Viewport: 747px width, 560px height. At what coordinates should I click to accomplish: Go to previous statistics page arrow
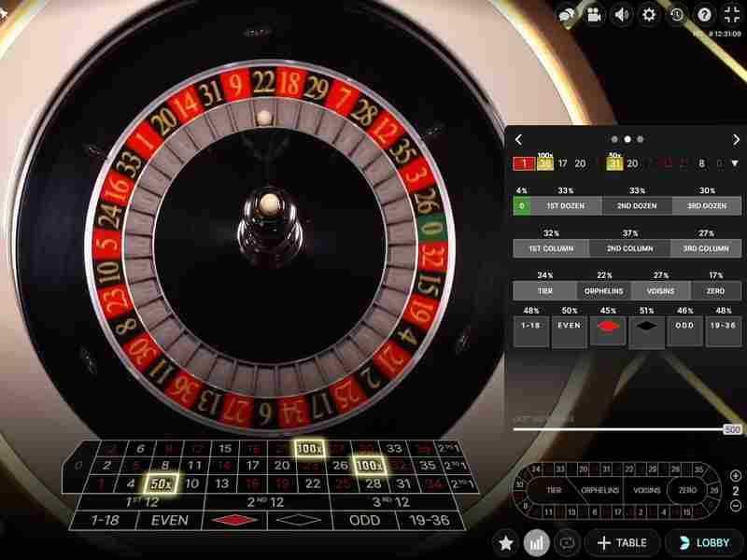(519, 139)
